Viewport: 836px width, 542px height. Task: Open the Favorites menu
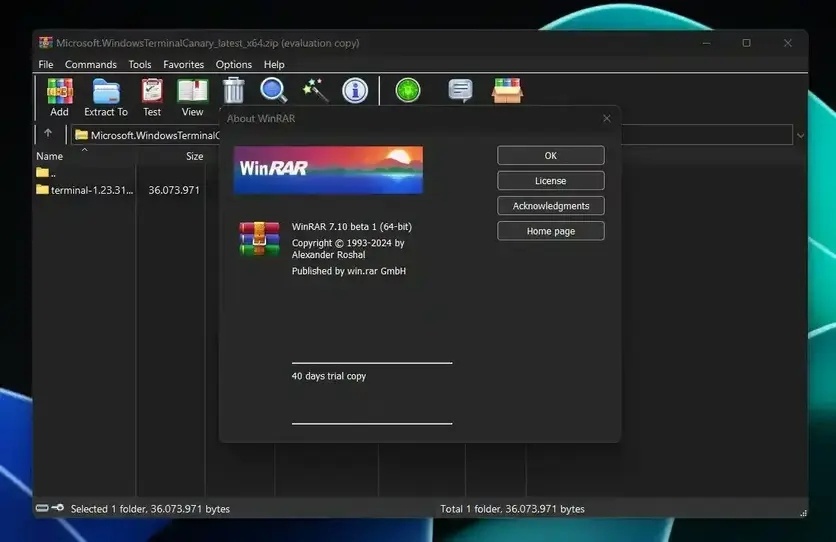click(x=183, y=64)
